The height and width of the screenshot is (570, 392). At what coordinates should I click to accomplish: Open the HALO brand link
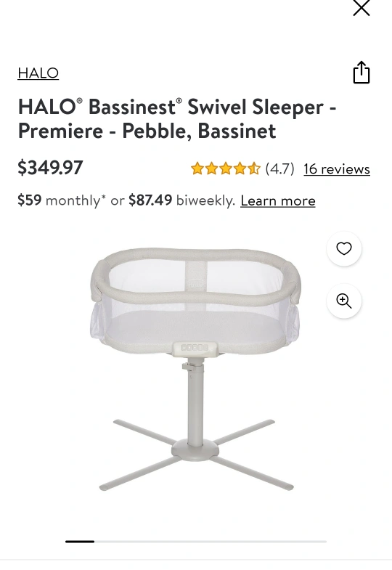click(x=38, y=73)
